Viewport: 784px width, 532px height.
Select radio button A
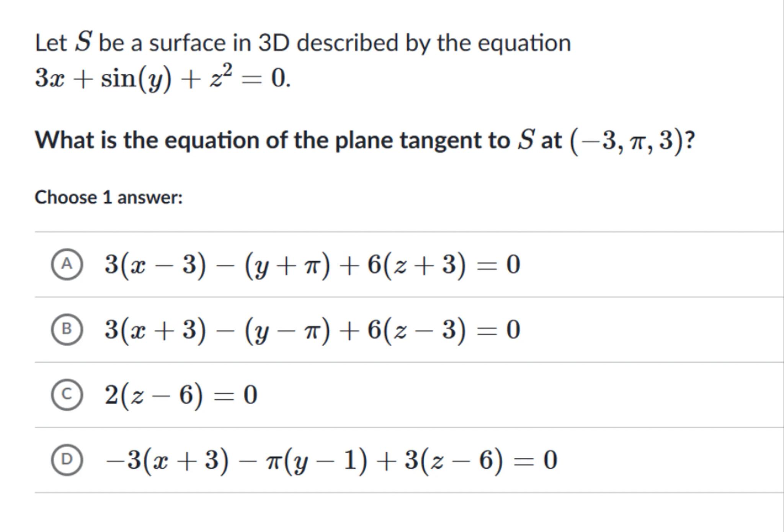(x=67, y=264)
